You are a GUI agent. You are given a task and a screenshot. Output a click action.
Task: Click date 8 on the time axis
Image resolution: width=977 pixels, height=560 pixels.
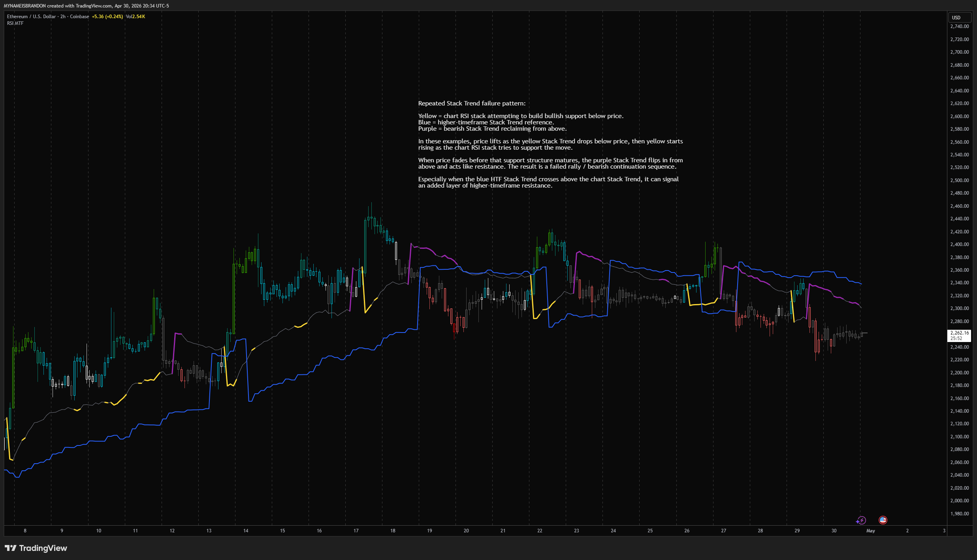point(25,531)
